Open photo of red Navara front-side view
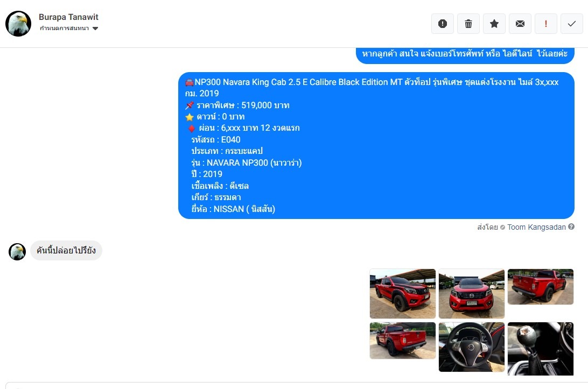The height and width of the screenshot is (389, 588). pyautogui.click(x=403, y=293)
